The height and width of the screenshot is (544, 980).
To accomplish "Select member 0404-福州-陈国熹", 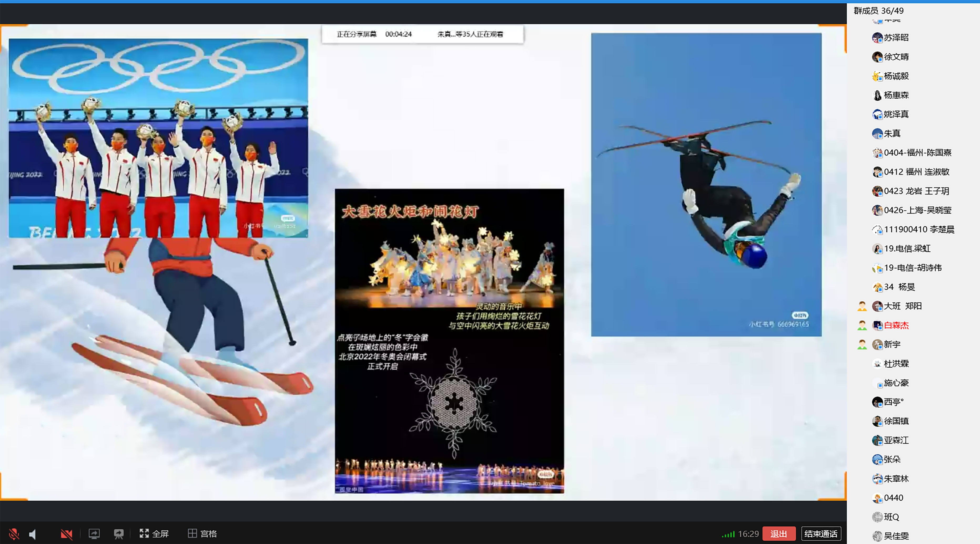I will click(917, 152).
